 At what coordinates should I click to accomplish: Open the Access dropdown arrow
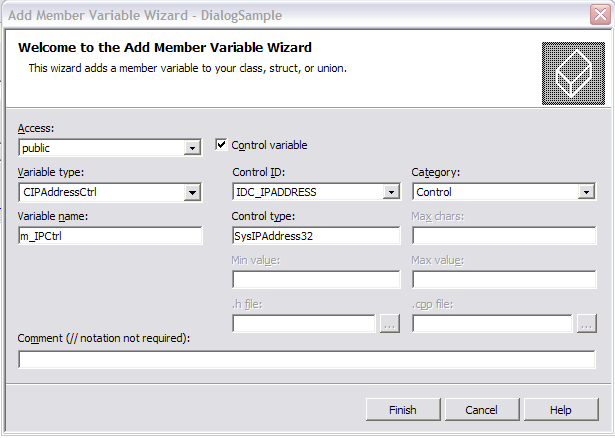(x=192, y=148)
